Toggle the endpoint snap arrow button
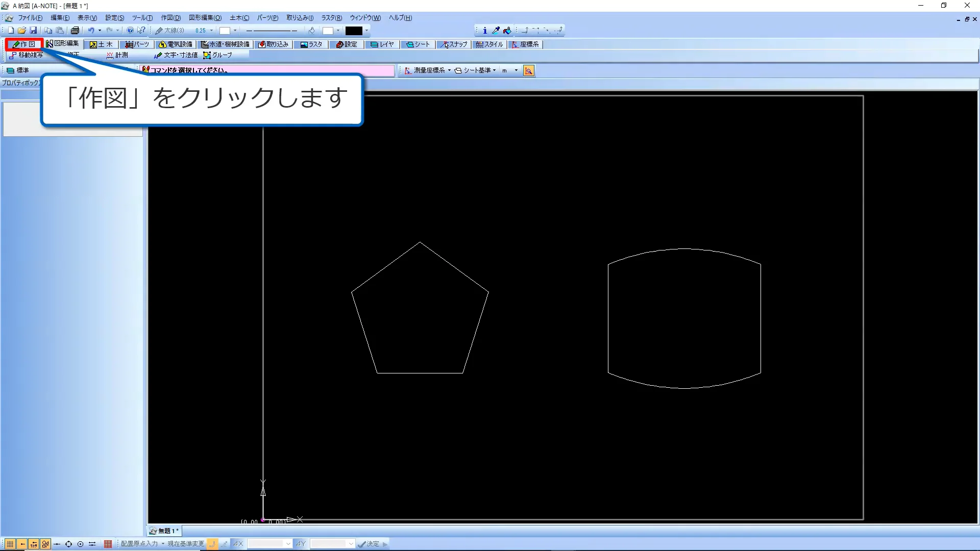Screen dimensions: 980x551 tap(22, 544)
